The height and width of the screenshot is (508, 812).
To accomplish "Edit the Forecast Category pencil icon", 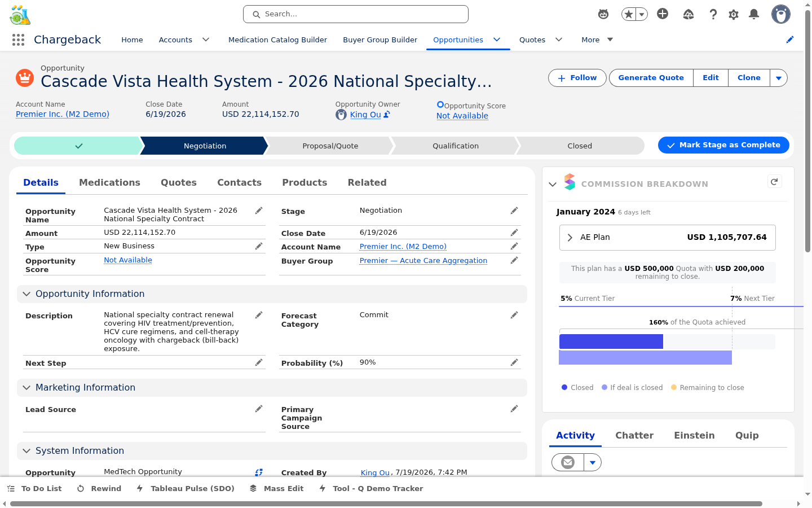I will [x=514, y=315].
